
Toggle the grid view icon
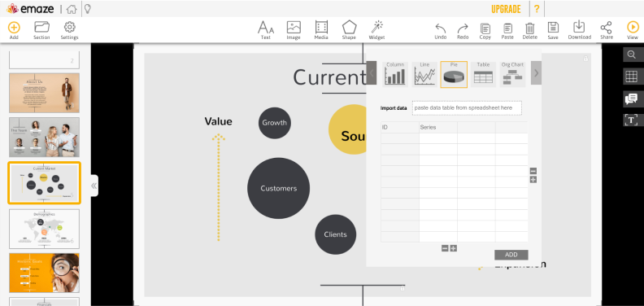(x=632, y=76)
